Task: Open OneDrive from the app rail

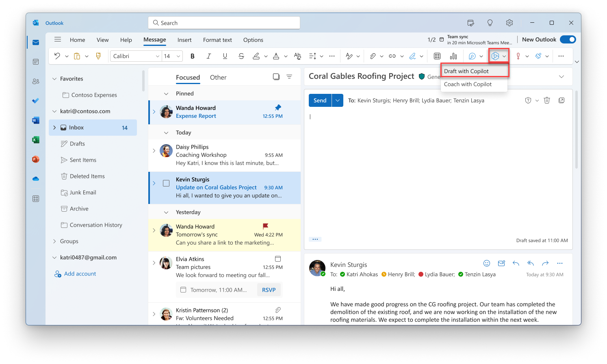Action: point(36,179)
